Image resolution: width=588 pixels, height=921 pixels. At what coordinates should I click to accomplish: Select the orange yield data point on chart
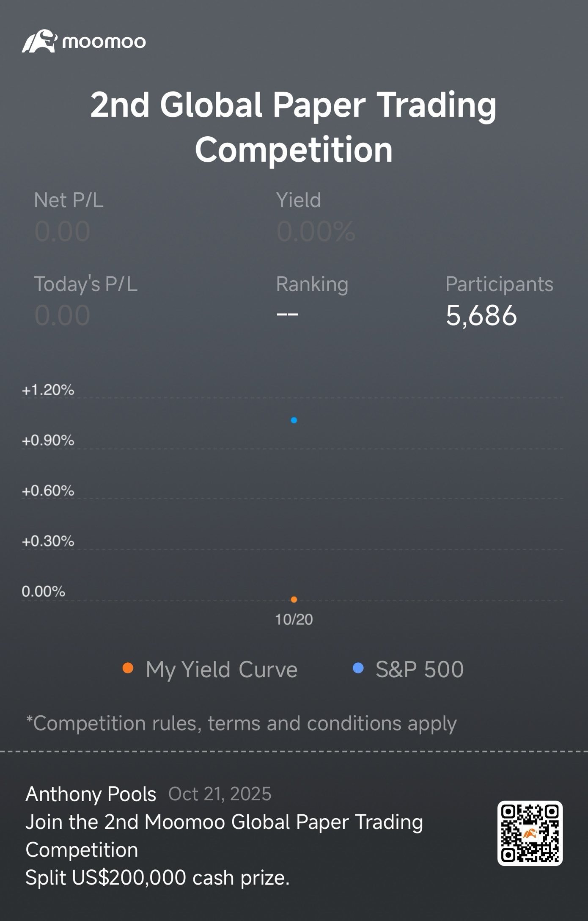point(294,599)
